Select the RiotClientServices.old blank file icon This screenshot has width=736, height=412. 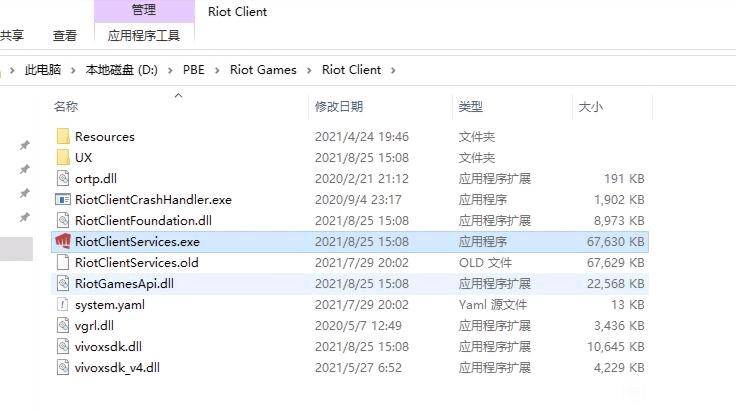pyautogui.click(x=63, y=262)
